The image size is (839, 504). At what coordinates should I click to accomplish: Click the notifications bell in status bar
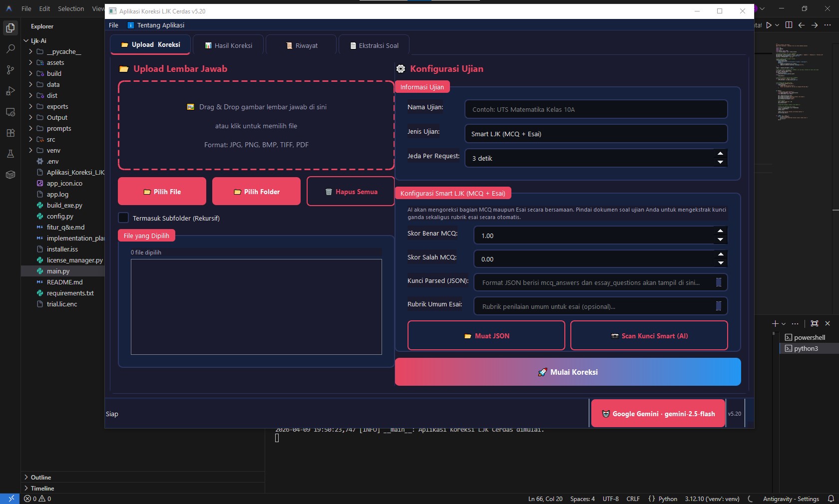pyautogui.click(x=831, y=499)
